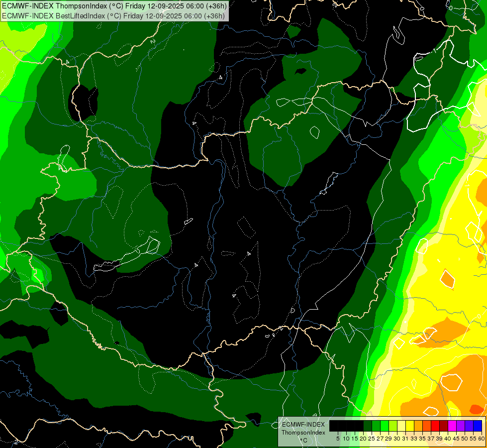Click legend scale value '15'
Viewport: 487px width, 448px height.
355,439
